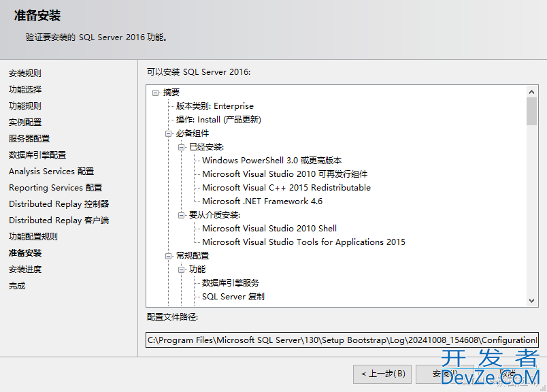Collapse the 必备组件 node
The image size is (547, 392).
tap(169, 133)
